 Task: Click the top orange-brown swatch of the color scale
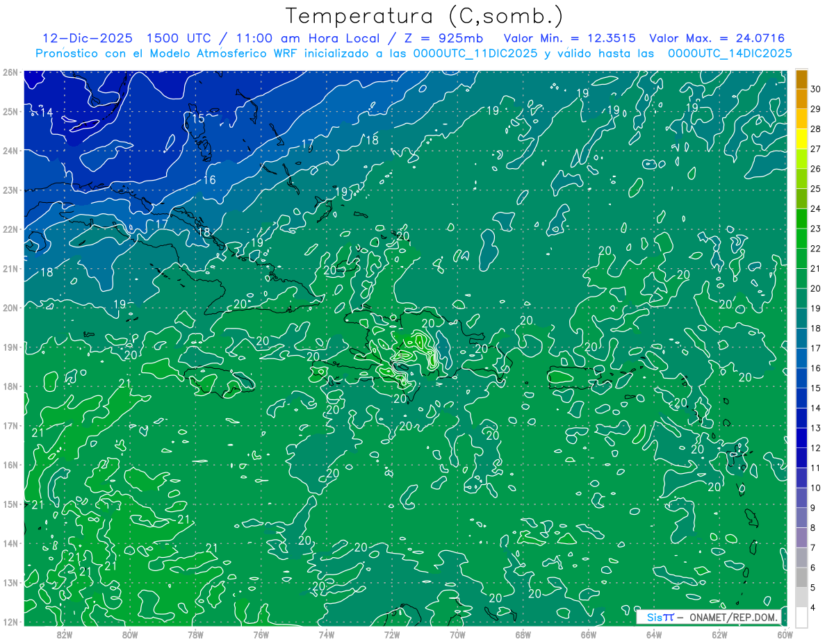801,80
